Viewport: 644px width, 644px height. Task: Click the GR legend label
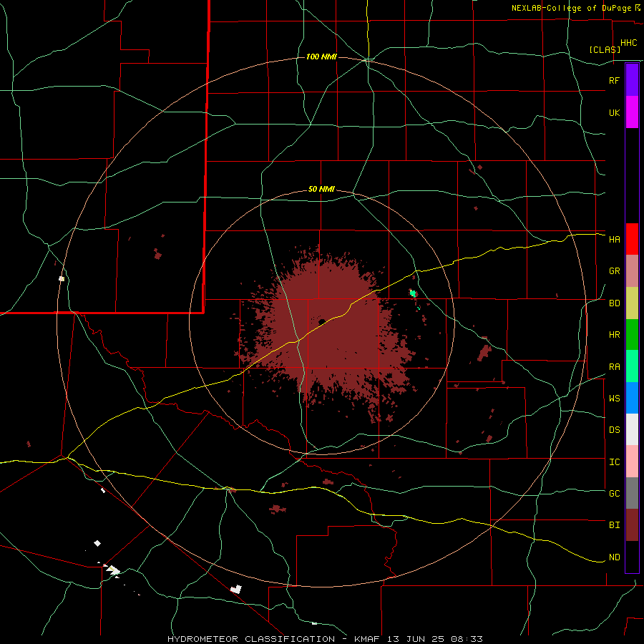(614, 271)
